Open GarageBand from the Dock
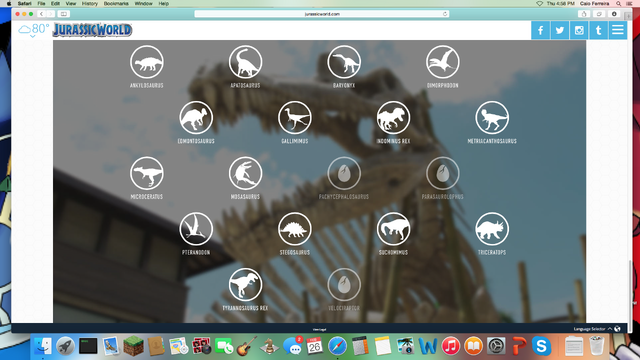 [246, 346]
